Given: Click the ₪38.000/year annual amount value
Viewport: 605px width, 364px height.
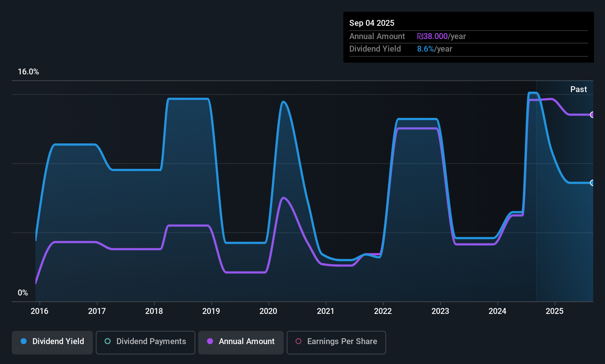Looking at the screenshot, I should [x=441, y=36].
